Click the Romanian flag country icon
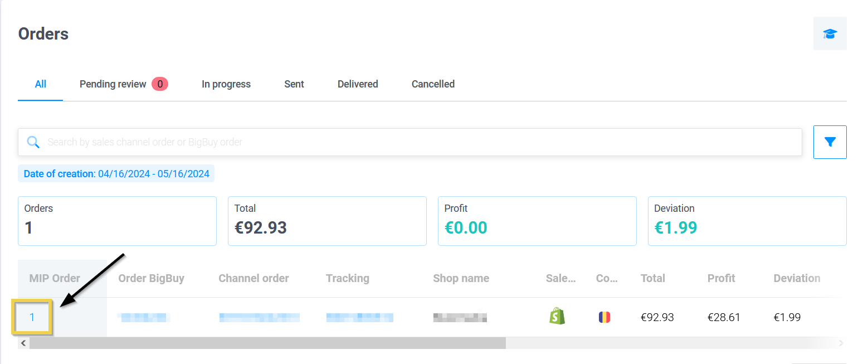This screenshot has width=868, height=364. 604,317
